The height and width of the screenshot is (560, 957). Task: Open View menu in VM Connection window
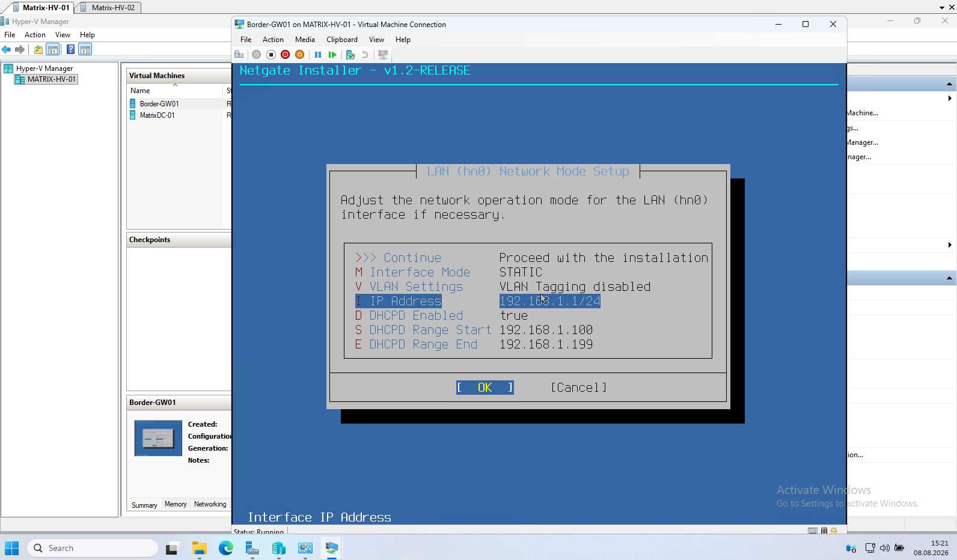click(376, 40)
